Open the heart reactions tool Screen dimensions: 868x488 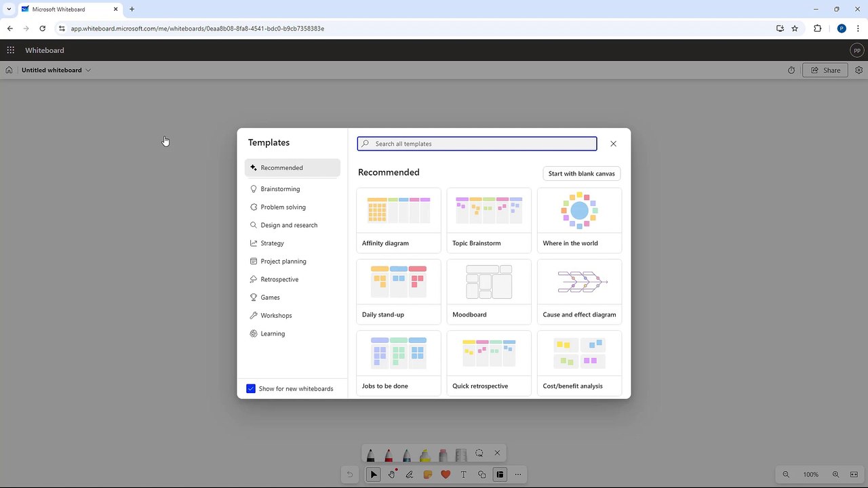(446, 474)
